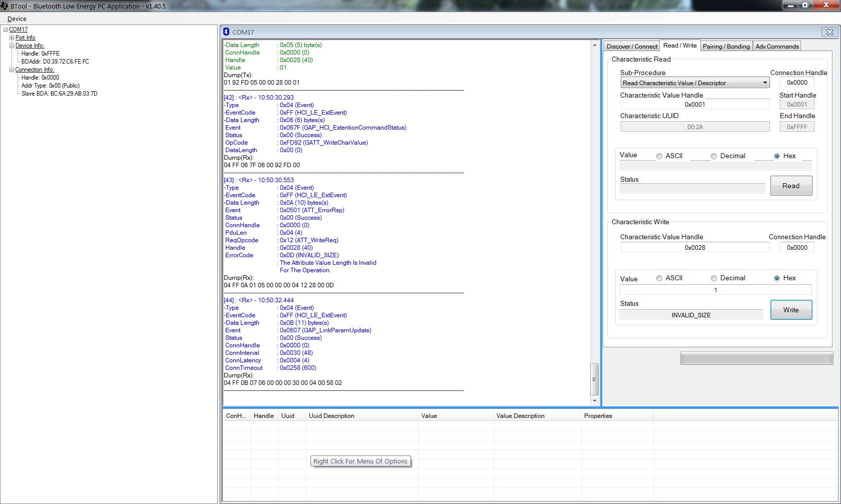Click the Read section Connection Handle field

797,83
